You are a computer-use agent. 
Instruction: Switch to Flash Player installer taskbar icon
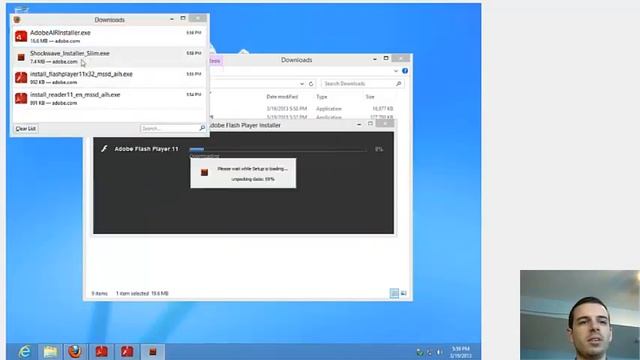pyautogui.click(x=127, y=351)
